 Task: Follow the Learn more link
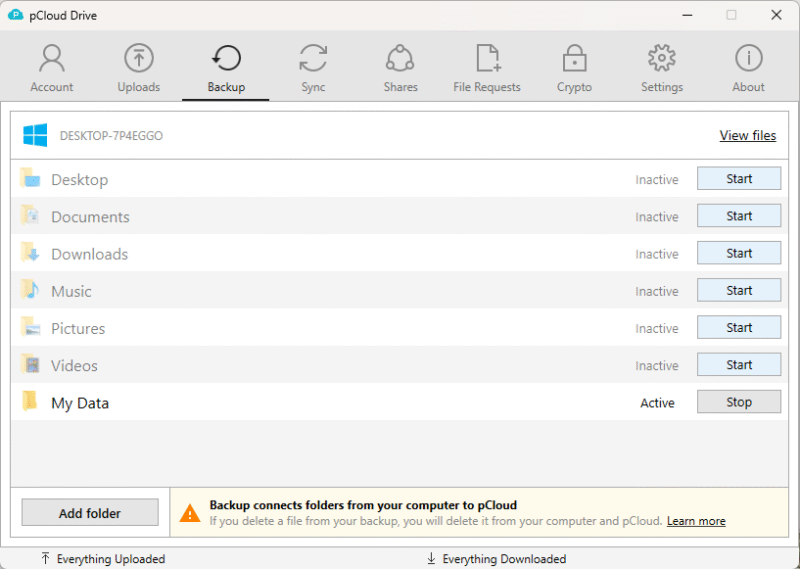[x=696, y=521]
